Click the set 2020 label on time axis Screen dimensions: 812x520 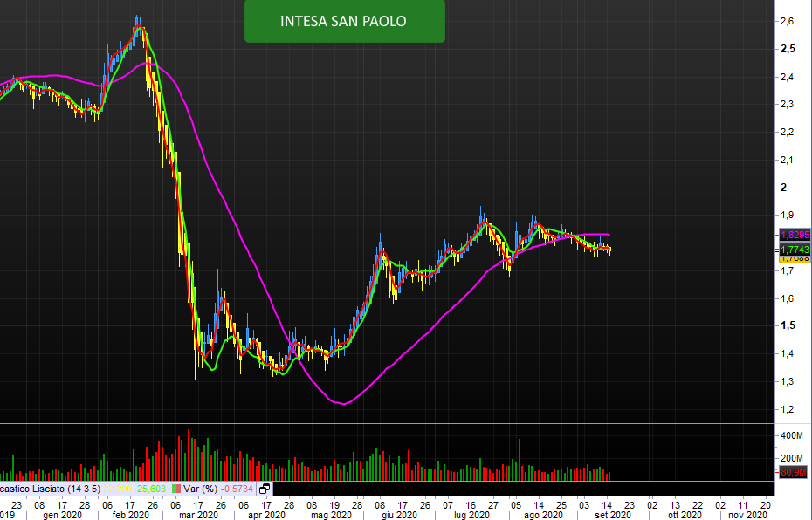613,515
